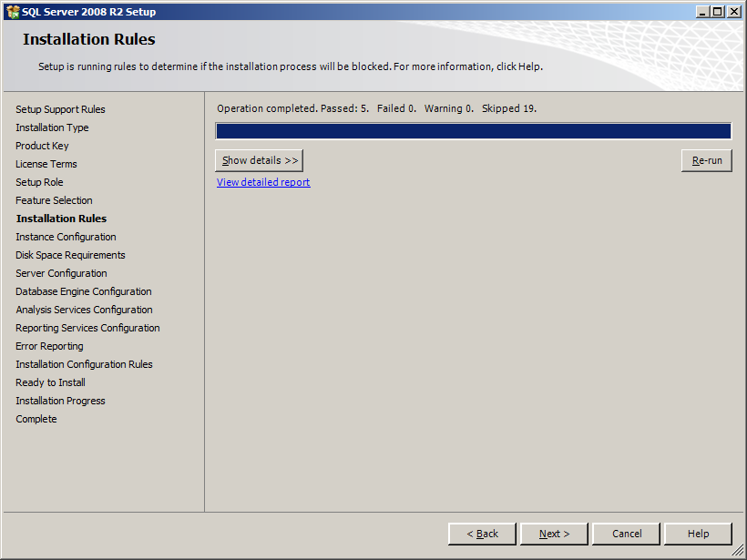Select Database Engine Configuration step
This screenshot has height=560, width=747.
[83, 291]
